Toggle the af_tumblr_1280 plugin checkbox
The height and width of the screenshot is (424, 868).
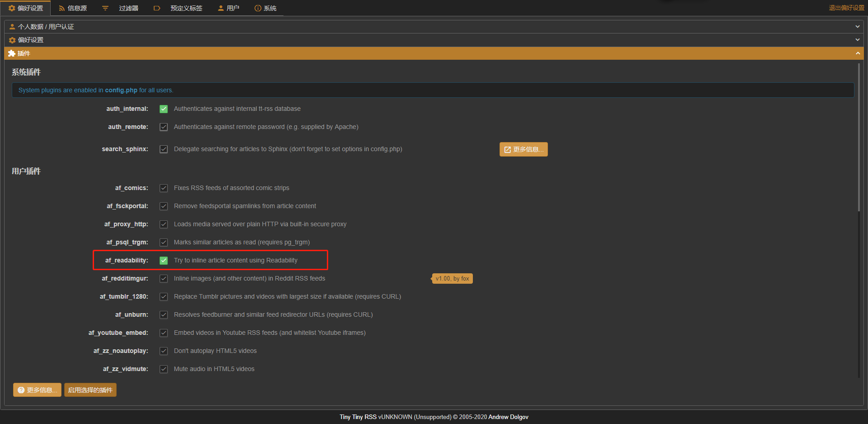coord(164,297)
